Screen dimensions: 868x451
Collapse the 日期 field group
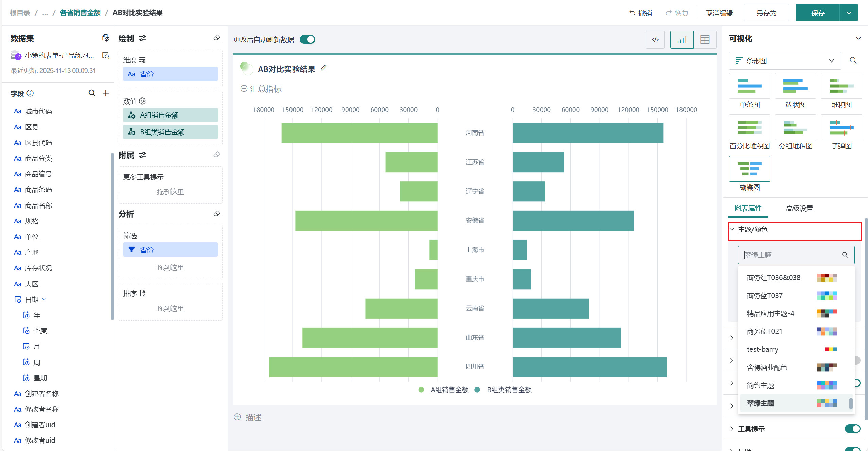pyautogui.click(x=44, y=299)
